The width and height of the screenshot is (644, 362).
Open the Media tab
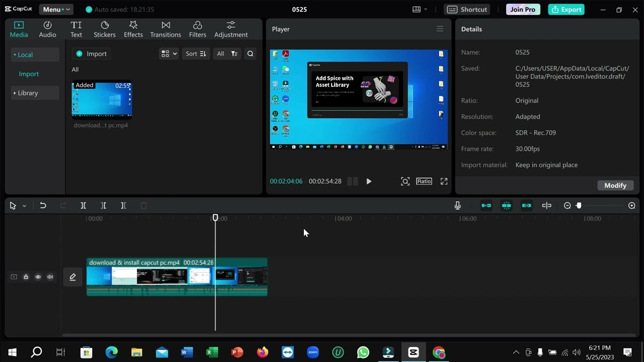click(19, 29)
